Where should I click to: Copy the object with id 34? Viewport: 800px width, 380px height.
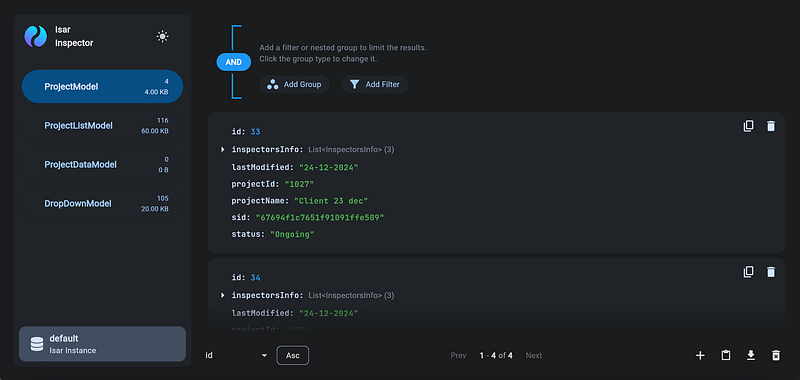pos(748,272)
